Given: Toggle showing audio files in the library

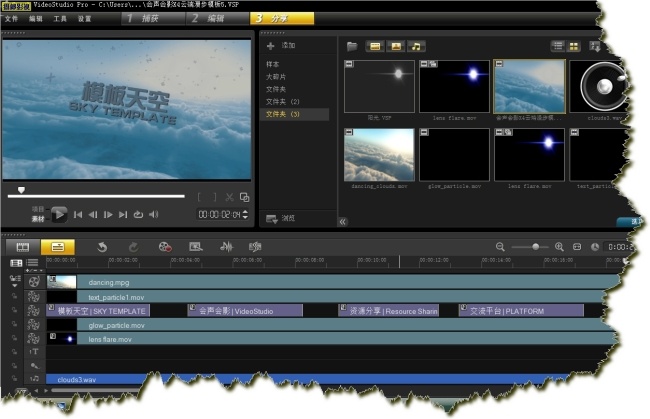Looking at the screenshot, I should 416,46.
